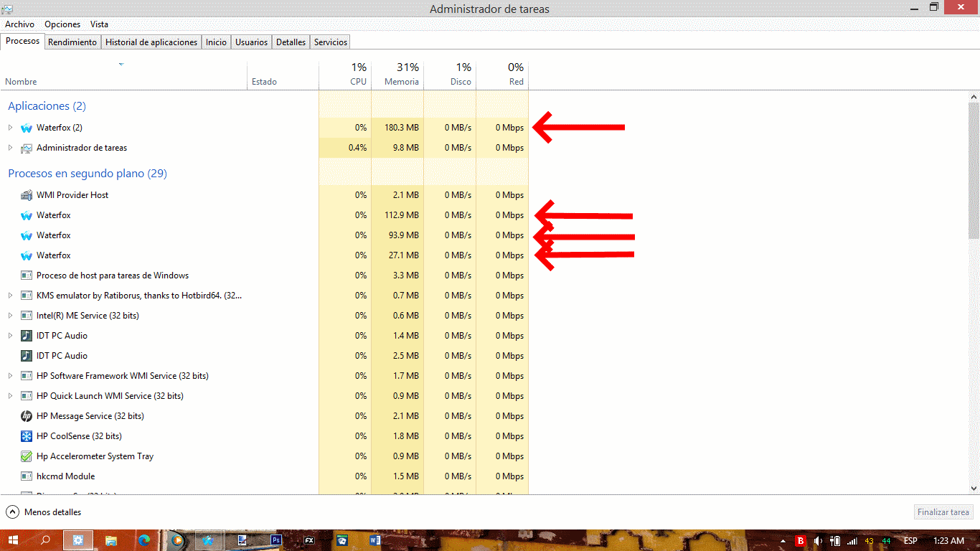Viewport: 980px width, 551px height.
Task: Click the vertical scrollbar down arrow
Action: [974, 488]
